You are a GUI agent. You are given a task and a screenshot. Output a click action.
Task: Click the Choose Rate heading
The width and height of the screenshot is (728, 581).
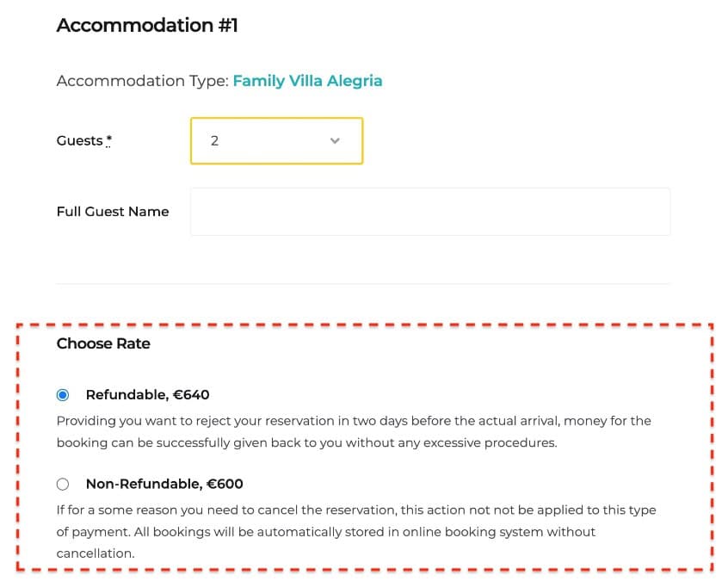click(103, 343)
